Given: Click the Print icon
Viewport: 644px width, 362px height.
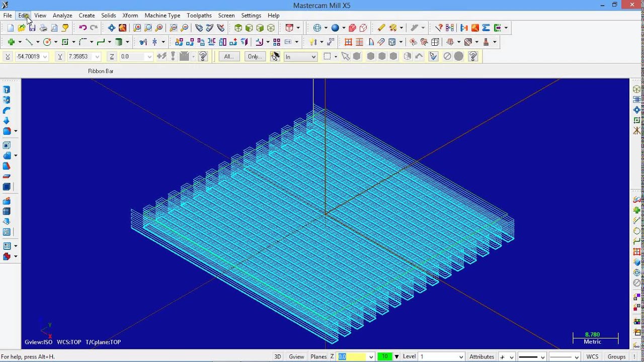Looking at the screenshot, I should click(x=43, y=28).
